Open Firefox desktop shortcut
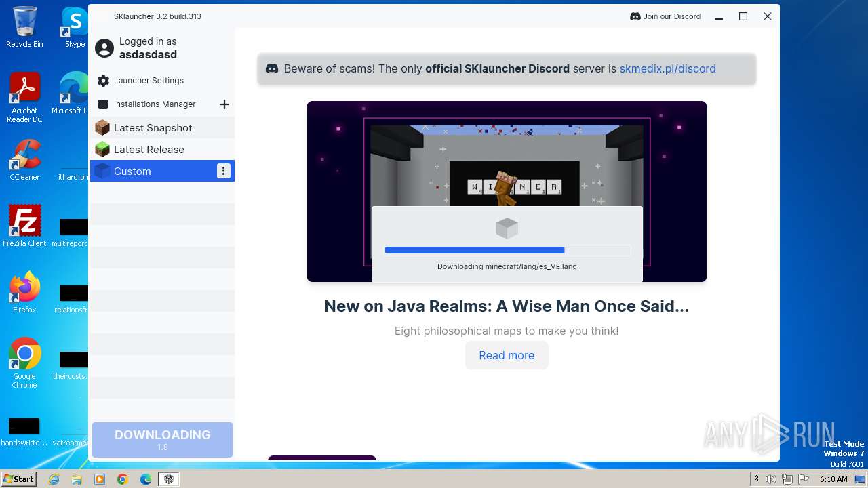868x488 pixels. [x=24, y=293]
